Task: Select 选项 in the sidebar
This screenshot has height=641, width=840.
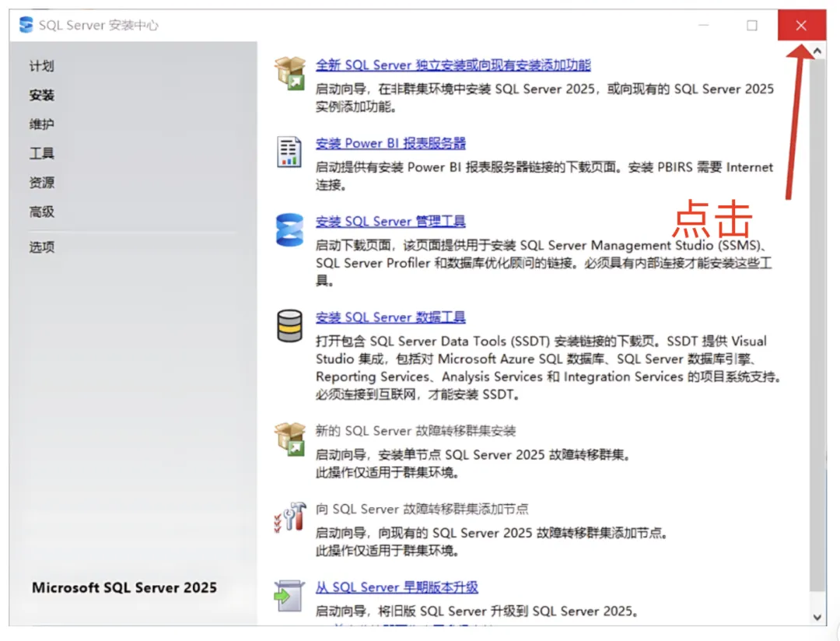Action: (42, 247)
